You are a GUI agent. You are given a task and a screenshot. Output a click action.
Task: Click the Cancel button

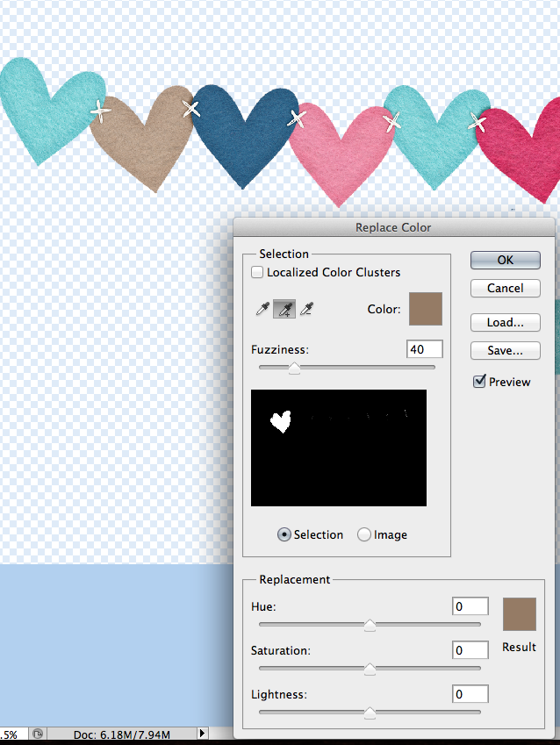(x=506, y=288)
